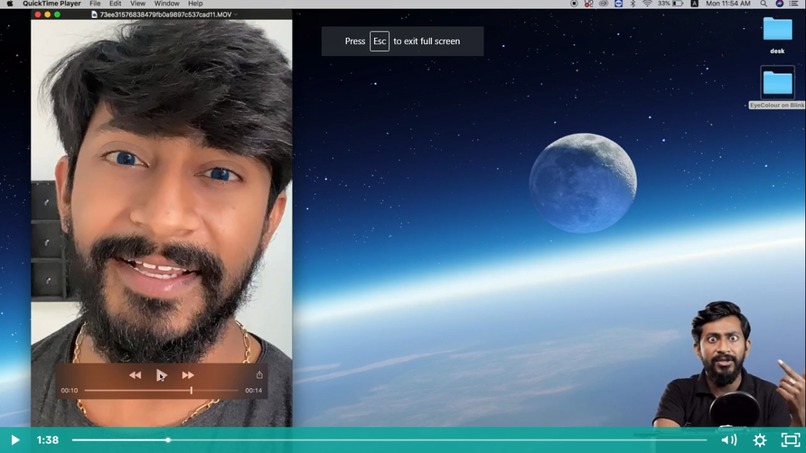This screenshot has width=806, height=453.
Task: Open the Edit menu
Action: (115, 4)
